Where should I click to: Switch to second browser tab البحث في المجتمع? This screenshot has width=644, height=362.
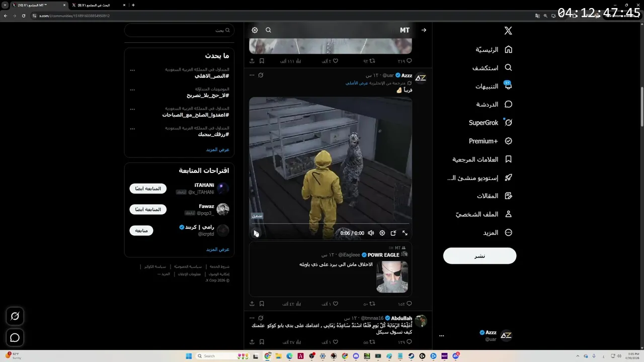click(98, 5)
